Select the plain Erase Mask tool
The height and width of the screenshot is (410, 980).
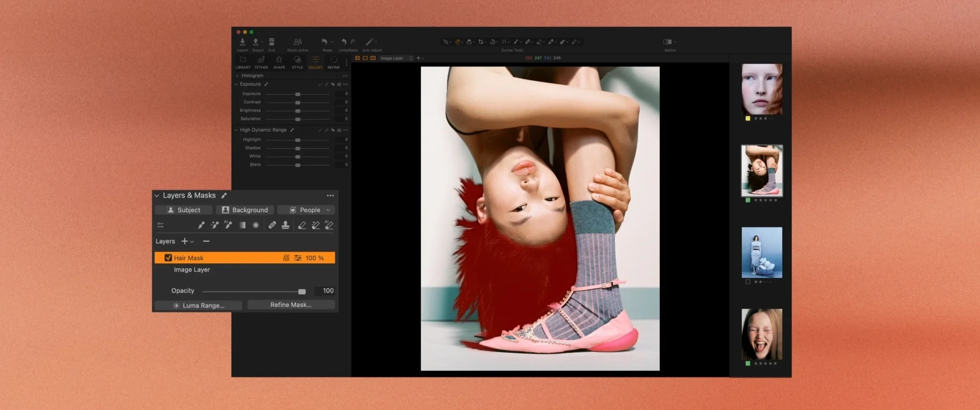302,225
